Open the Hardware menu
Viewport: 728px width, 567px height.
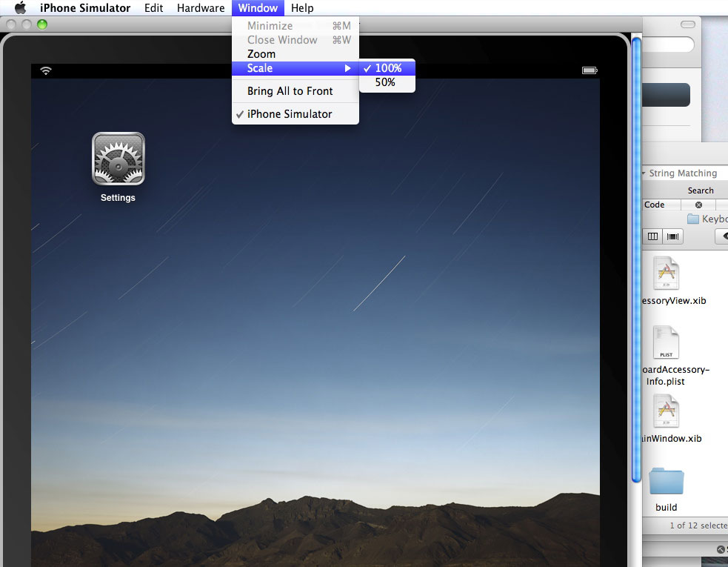tap(201, 8)
